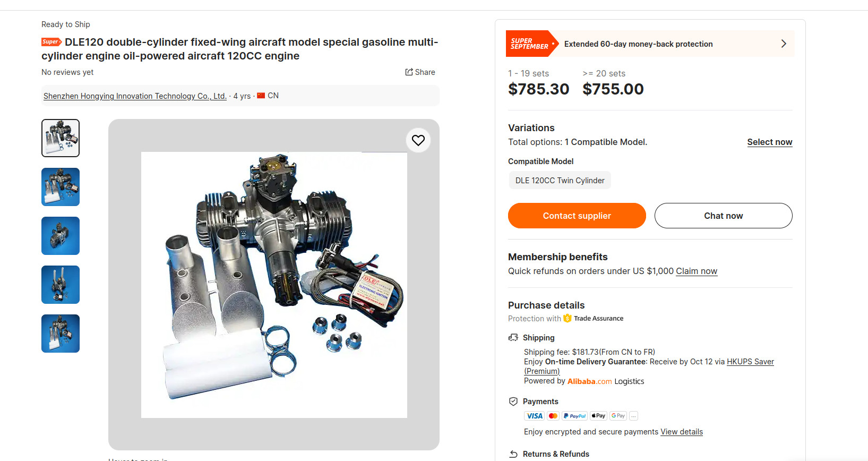868x461 pixels.
Task: Click the Trade Assurance badge icon
Action: [x=567, y=318]
